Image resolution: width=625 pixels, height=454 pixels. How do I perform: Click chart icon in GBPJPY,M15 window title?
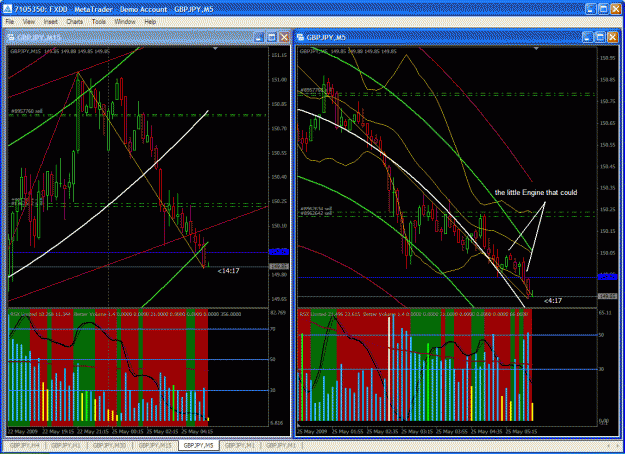click(11, 37)
